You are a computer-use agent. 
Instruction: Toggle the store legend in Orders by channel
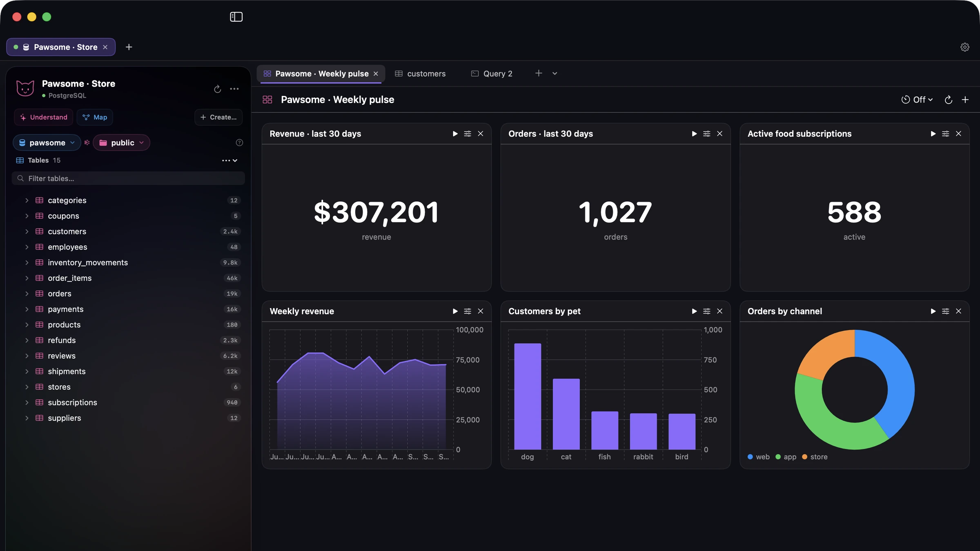pyautogui.click(x=815, y=457)
